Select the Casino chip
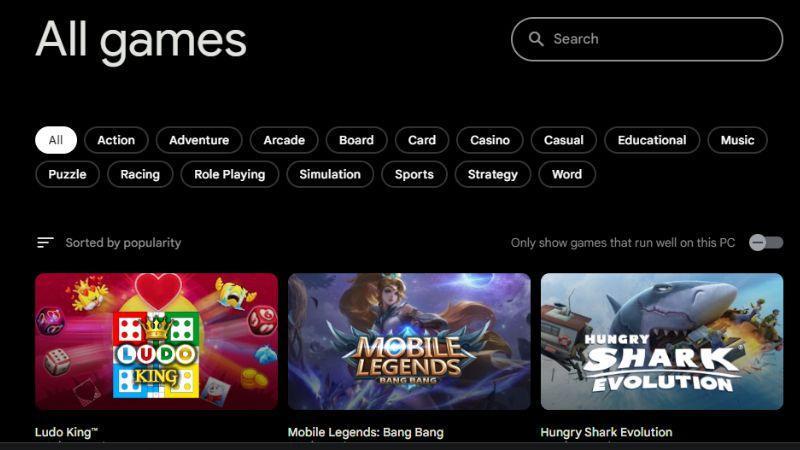The image size is (800, 450). 490,140
